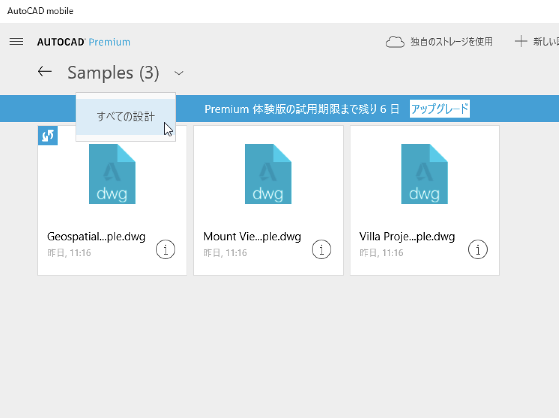This screenshot has width=559, height=418.
Task: Click the Villa Proje...ple.dwg file name
Action: 407,237
